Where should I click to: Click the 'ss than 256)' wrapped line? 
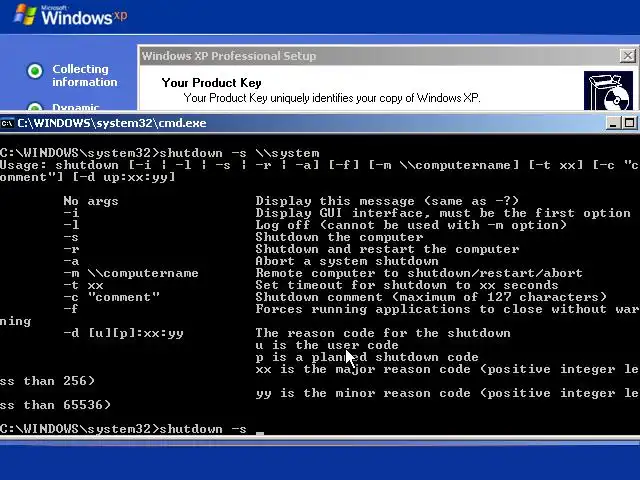coord(47,381)
